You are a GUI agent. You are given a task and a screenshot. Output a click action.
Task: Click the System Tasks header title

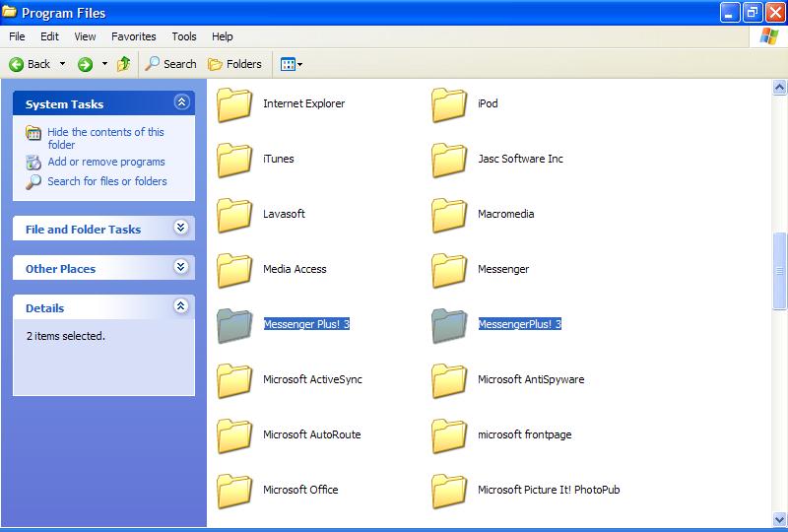64,104
